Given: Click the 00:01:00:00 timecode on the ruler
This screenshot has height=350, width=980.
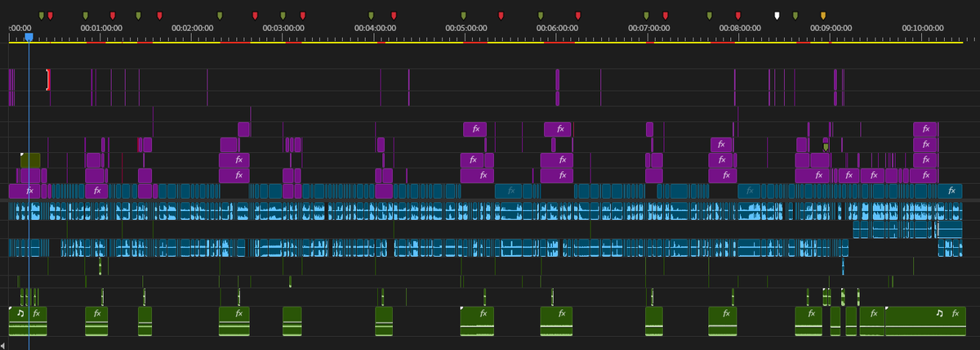Looking at the screenshot, I should pos(102,27).
